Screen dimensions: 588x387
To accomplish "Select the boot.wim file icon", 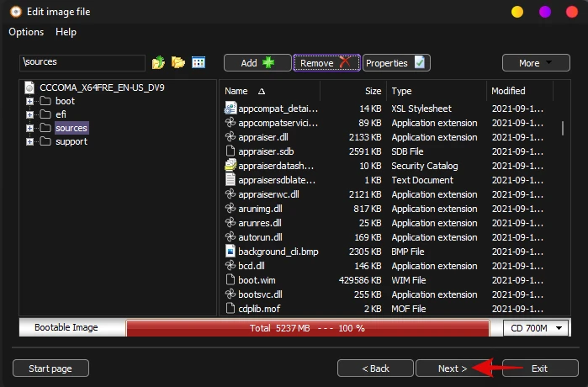I will click(x=230, y=280).
